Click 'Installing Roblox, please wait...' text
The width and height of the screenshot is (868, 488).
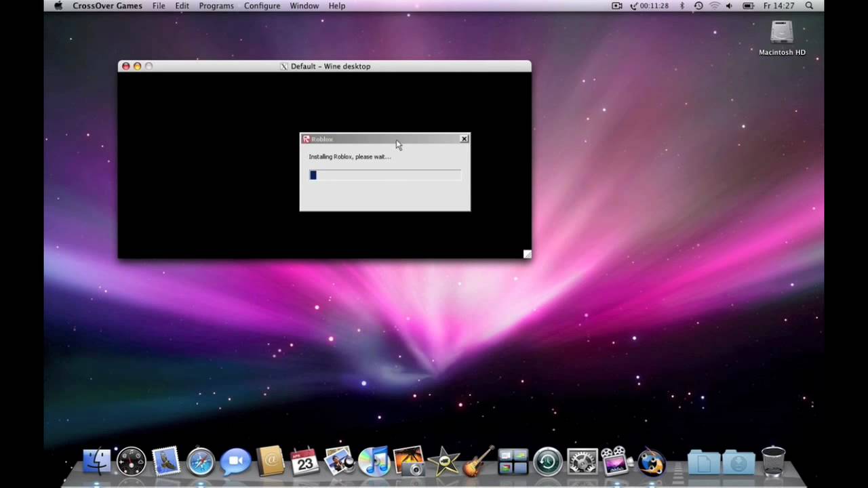[x=350, y=157]
